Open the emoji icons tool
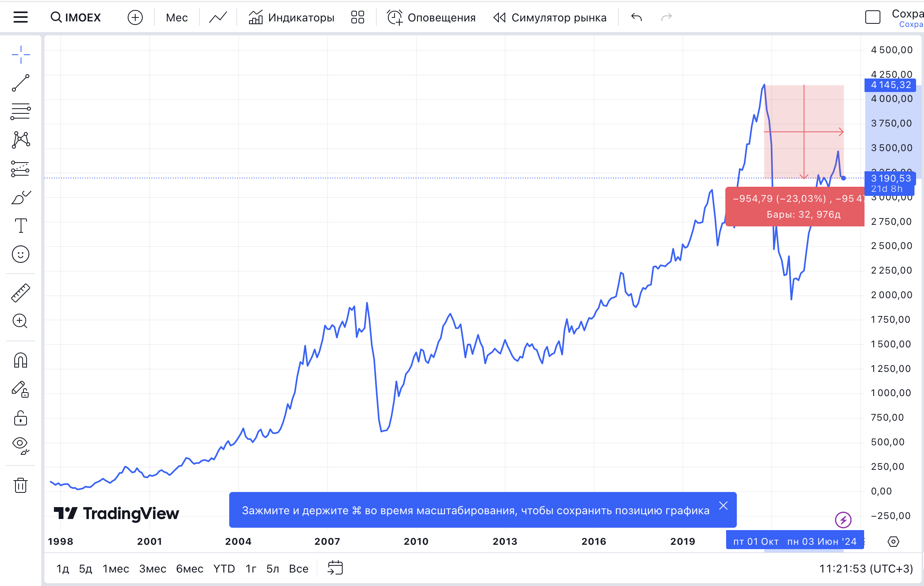The image size is (924, 586). (x=21, y=254)
